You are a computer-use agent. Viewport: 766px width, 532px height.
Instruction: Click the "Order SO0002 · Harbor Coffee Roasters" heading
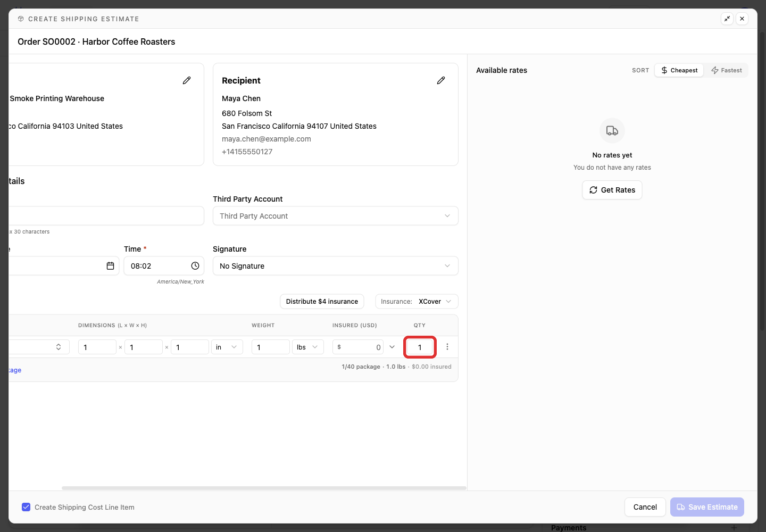[x=96, y=41]
